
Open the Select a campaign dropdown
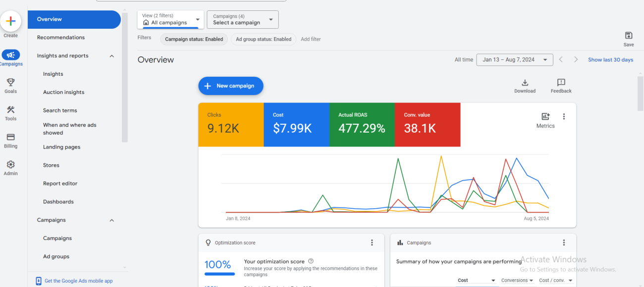(x=243, y=19)
